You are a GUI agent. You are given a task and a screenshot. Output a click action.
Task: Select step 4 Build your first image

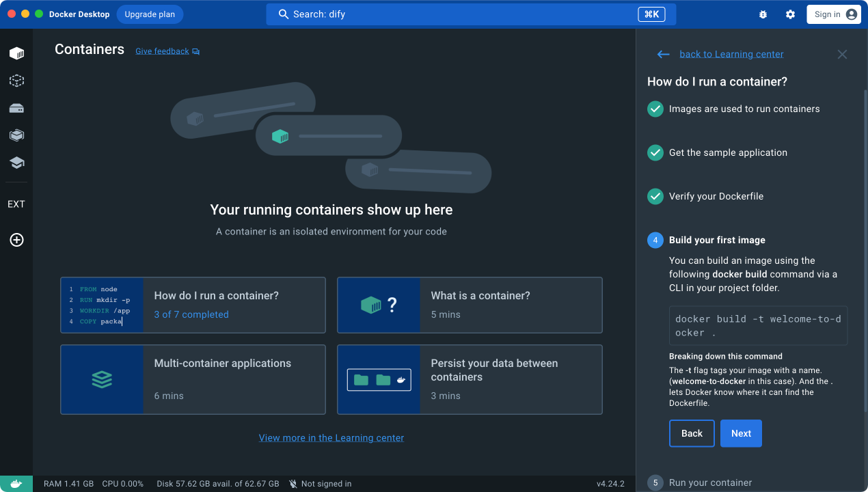[x=717, y=241]
